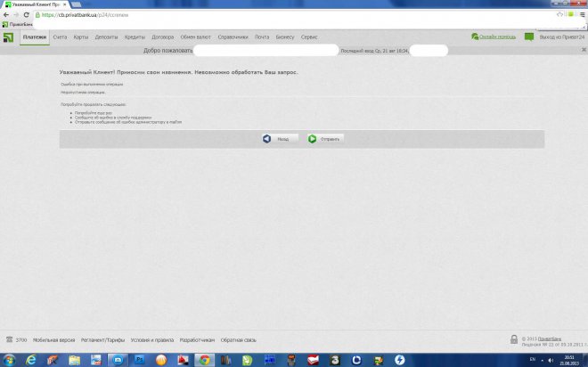Click the Отправить button
Image resolution: width=588 pixels, height=367 pixels.
point(325,139)
